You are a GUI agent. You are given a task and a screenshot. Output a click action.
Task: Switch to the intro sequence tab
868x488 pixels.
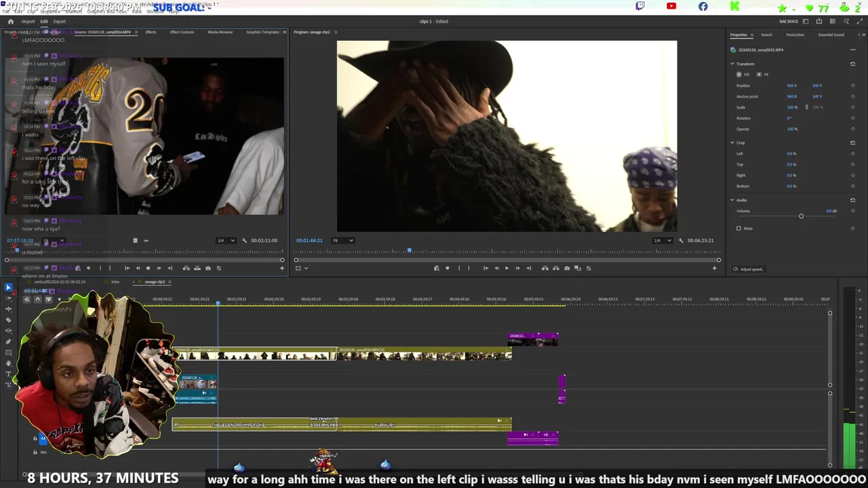115,281
